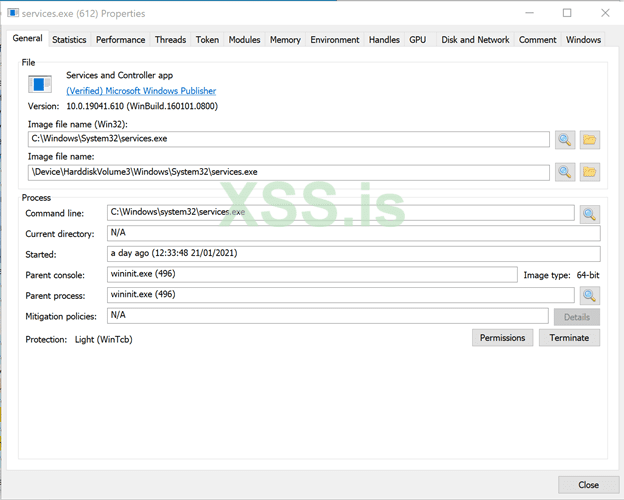Switch to the Threads tab

tap(171, 40)
